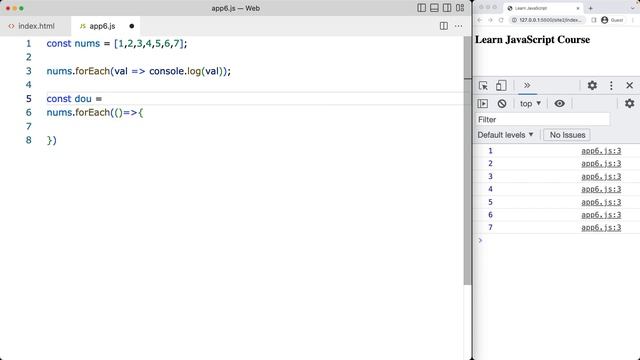Open top JavaScript context dropdown
Image resolution: width=640 pixels, height=360 pixels.
click(530, 104)
